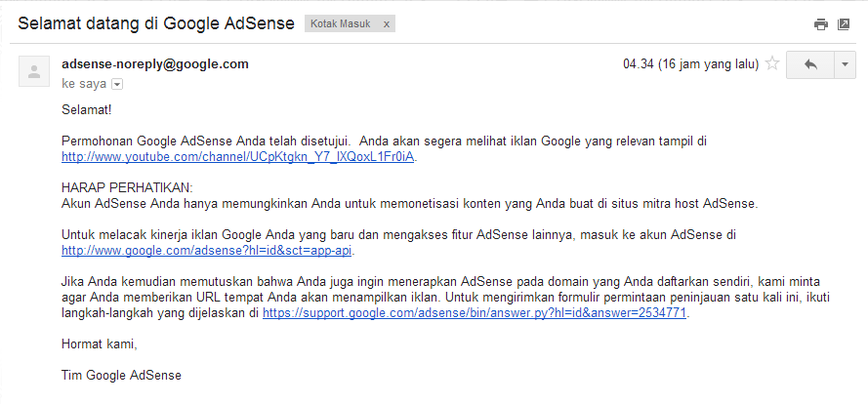The image size is (868, 404).
Task: Click the email subject title
Action: point(156,23)
